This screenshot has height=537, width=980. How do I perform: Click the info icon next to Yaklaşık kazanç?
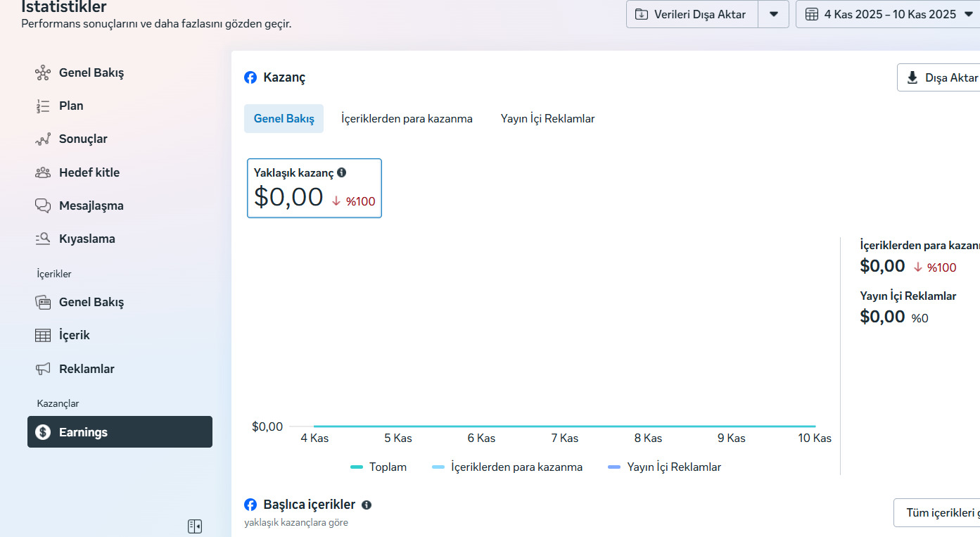tap(342, 172)
